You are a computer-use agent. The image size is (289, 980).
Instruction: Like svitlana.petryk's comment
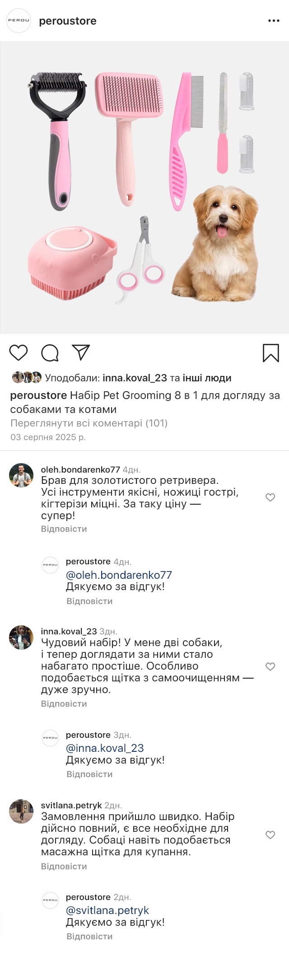coord(270,835)
